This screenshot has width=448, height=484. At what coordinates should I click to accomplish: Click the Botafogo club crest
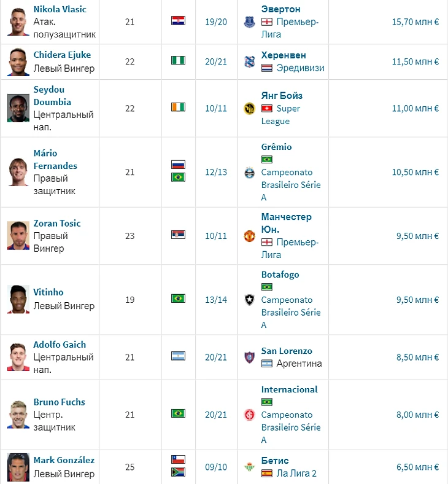[x=249, y=300]
